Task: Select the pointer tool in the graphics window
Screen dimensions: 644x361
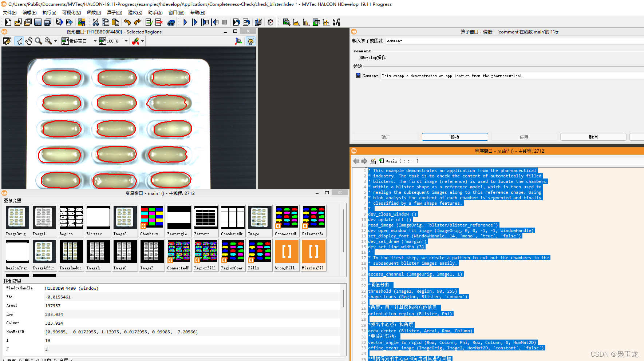Action: (19, 41)
